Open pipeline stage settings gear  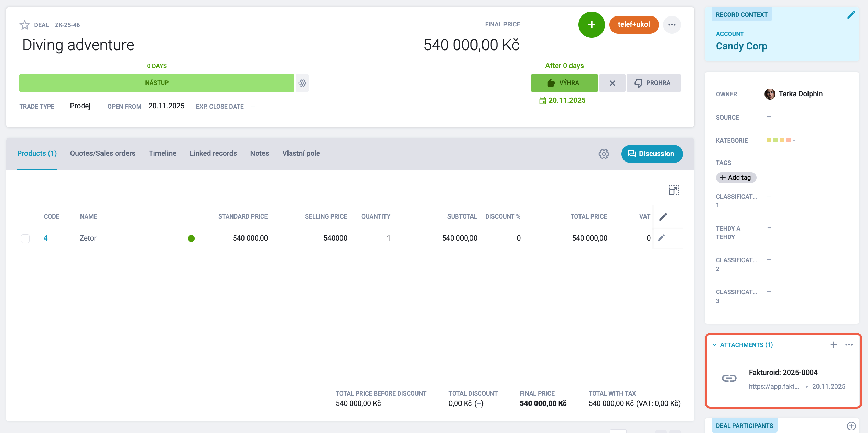pos(302,83)
